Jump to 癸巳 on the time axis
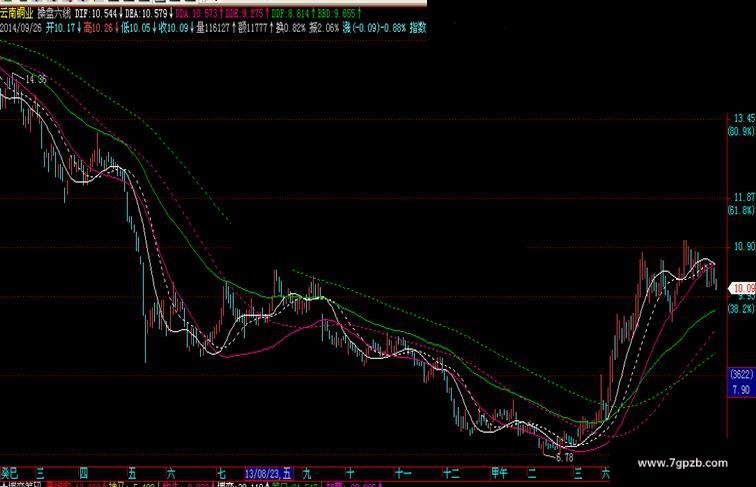Screen dimensions: 756x487 click(9, 473)
